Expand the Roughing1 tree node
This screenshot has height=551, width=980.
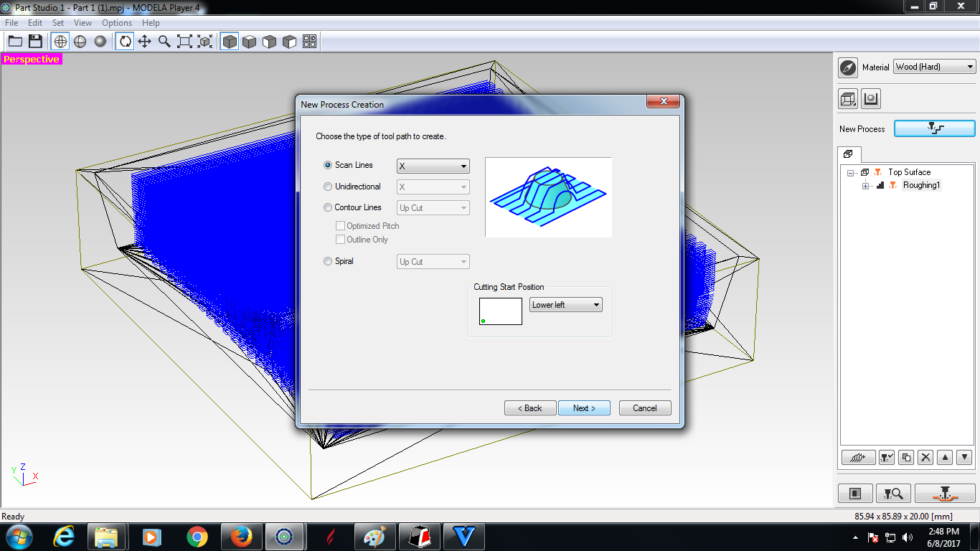(x=866, y=186)
